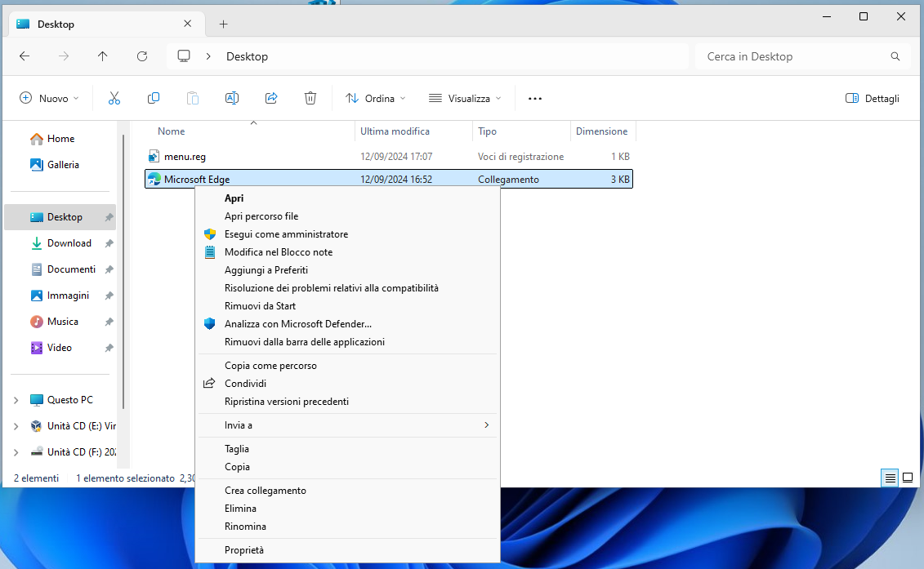Select Condividi in the context menu
Viewport: 924px width, 569px height.
[x=348, y=384]
